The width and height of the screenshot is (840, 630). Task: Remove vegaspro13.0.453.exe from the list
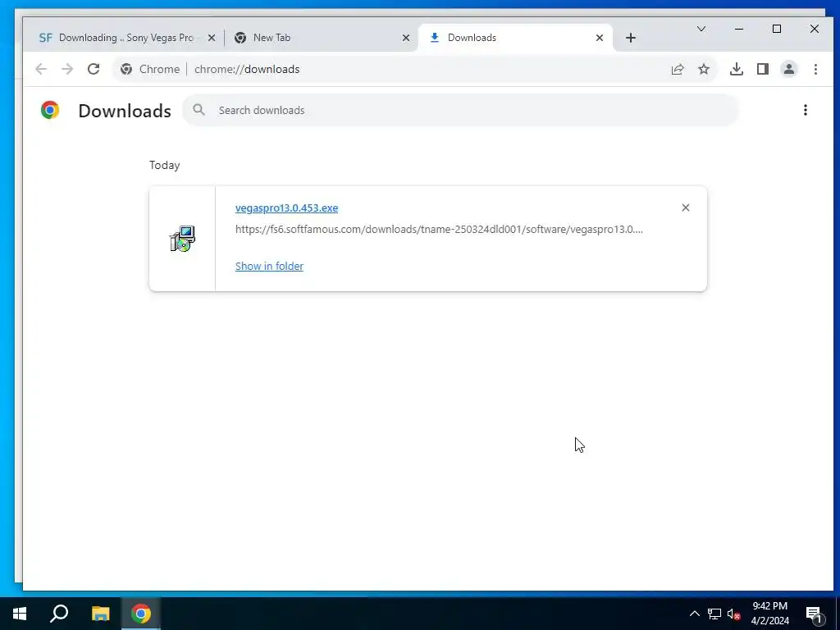685,208
